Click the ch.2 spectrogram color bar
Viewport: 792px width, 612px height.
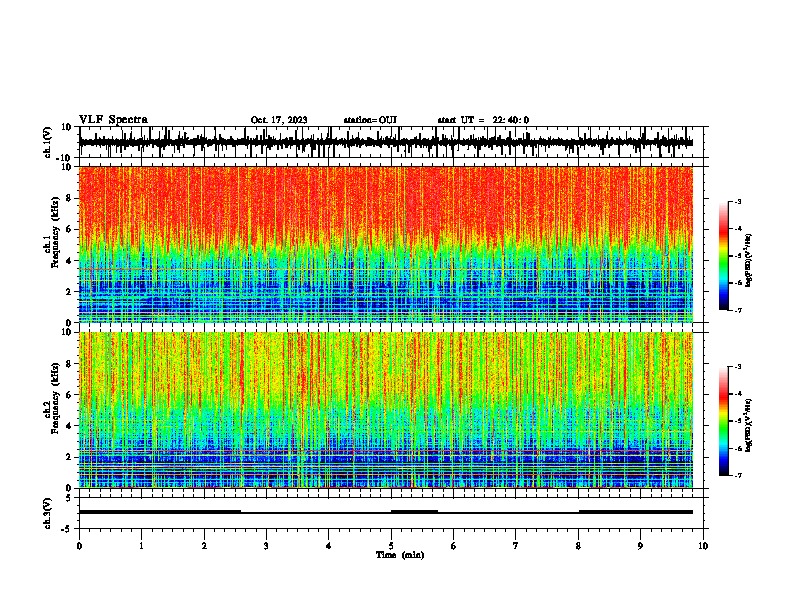[x=724, y=421]
